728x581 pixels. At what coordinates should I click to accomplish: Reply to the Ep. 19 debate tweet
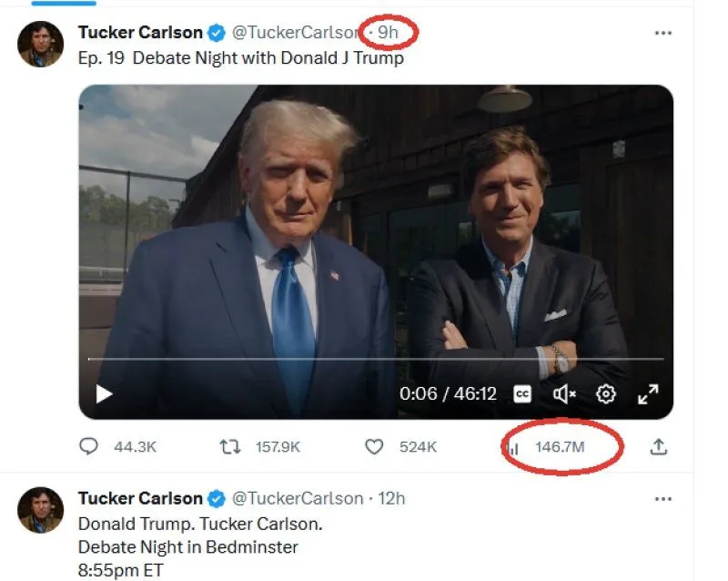[x=89, y=447]
